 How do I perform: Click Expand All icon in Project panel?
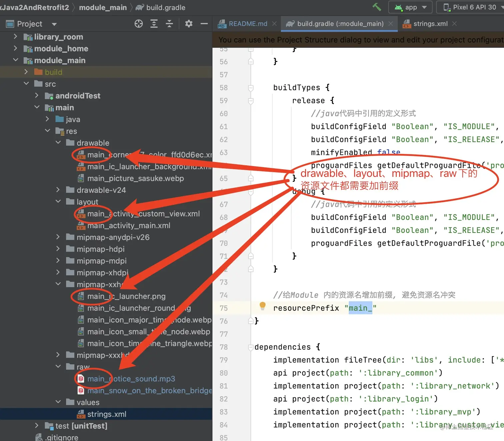[154, 24]
